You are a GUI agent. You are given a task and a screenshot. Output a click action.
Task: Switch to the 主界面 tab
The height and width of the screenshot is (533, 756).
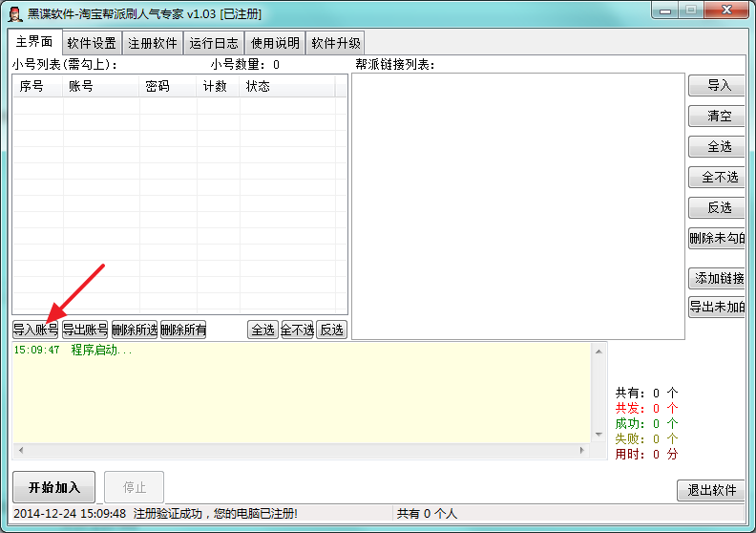coord(34,42)
